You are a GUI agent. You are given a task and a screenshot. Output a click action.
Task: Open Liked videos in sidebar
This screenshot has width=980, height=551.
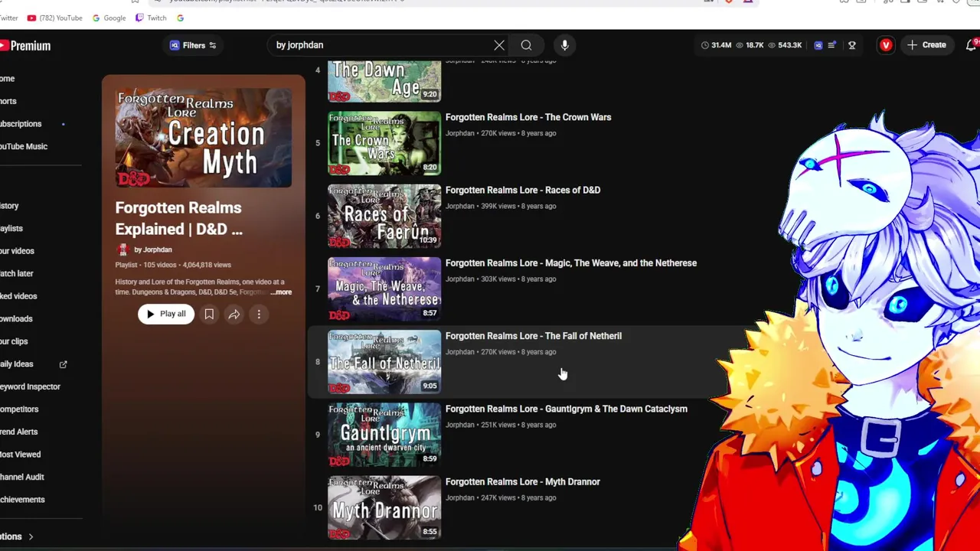19,295
